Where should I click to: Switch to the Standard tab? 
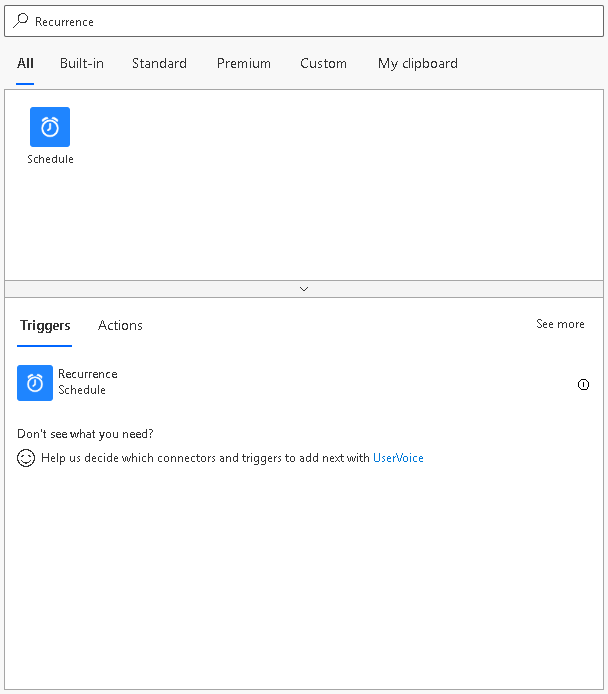159,63
